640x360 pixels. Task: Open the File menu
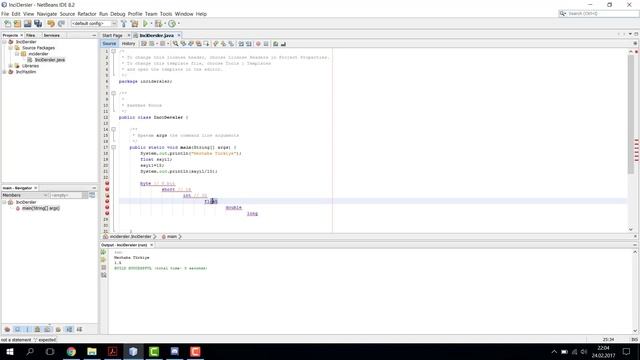coord(5,14)
